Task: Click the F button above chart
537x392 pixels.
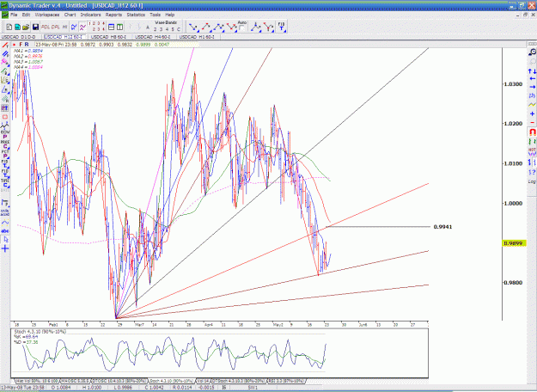Action: (x=21, y=45)
